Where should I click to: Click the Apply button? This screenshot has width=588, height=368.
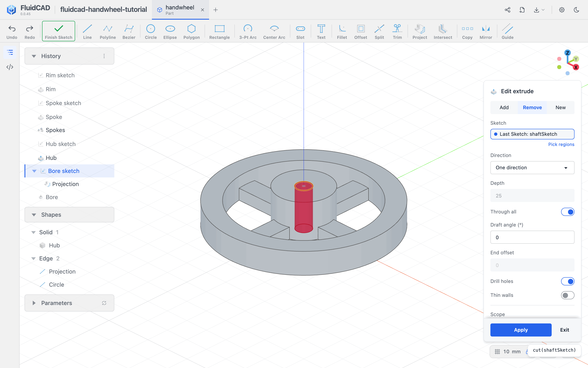521,330
